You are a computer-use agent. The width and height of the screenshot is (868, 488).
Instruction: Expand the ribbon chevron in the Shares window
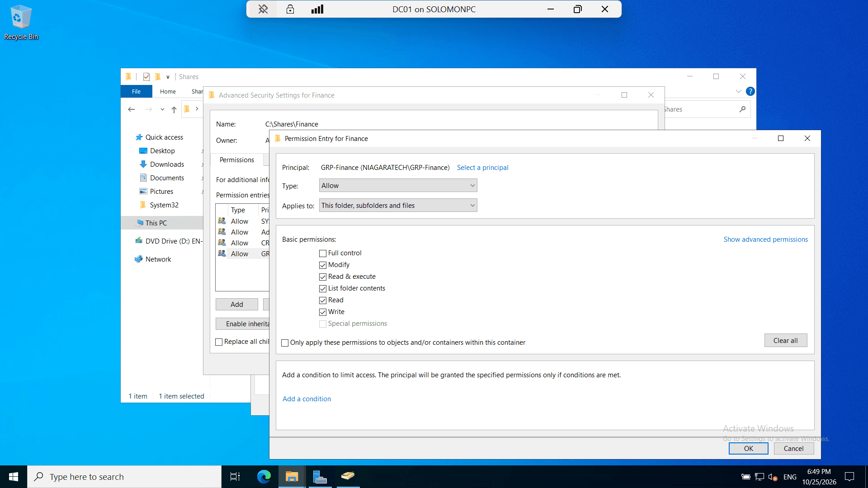click(x=738, y=91)
